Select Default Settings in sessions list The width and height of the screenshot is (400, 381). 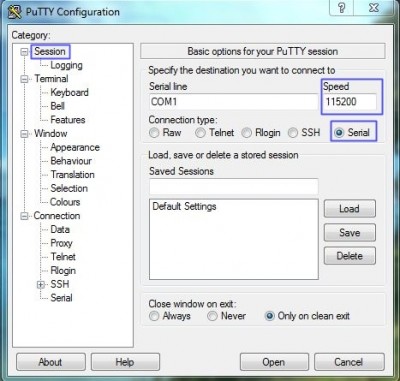[x=184, y=206]
